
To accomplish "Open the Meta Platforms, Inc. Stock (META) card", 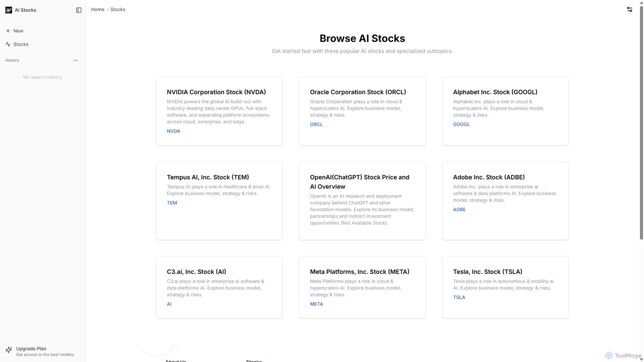I will [362, 288].
